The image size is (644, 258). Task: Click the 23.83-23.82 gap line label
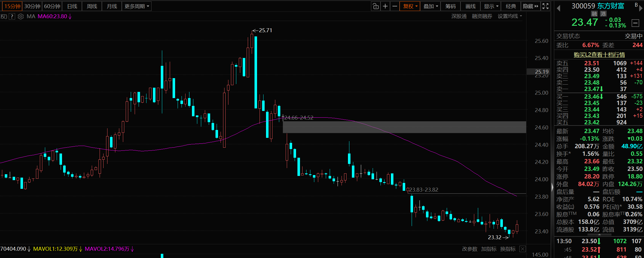(x=423, y=190)
